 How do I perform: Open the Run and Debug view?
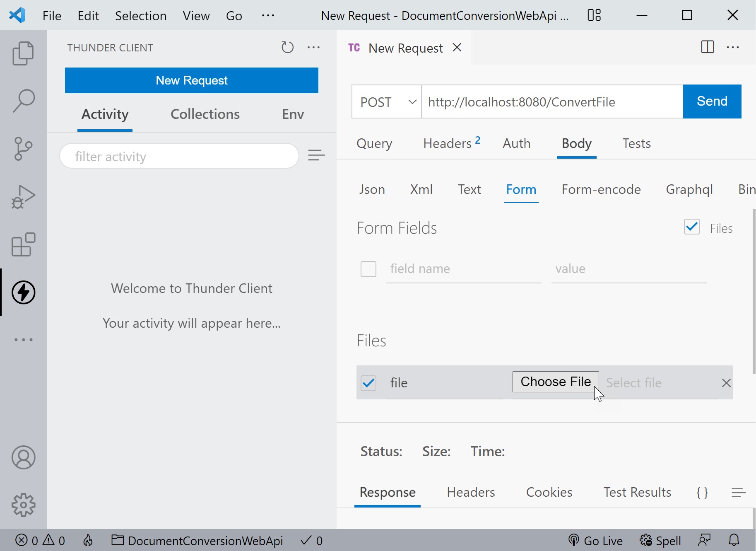click(x=23, y=197)
